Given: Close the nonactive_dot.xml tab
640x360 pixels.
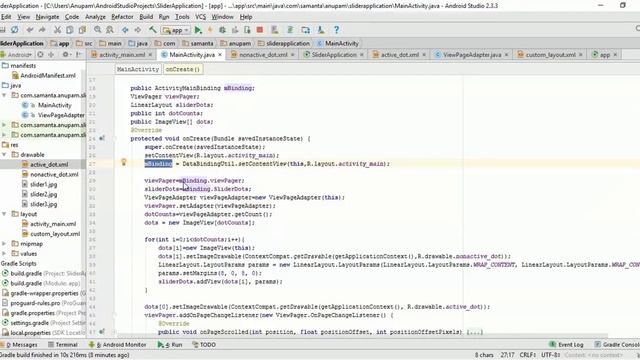Looking at the screenshot, I should click(293, 55).
